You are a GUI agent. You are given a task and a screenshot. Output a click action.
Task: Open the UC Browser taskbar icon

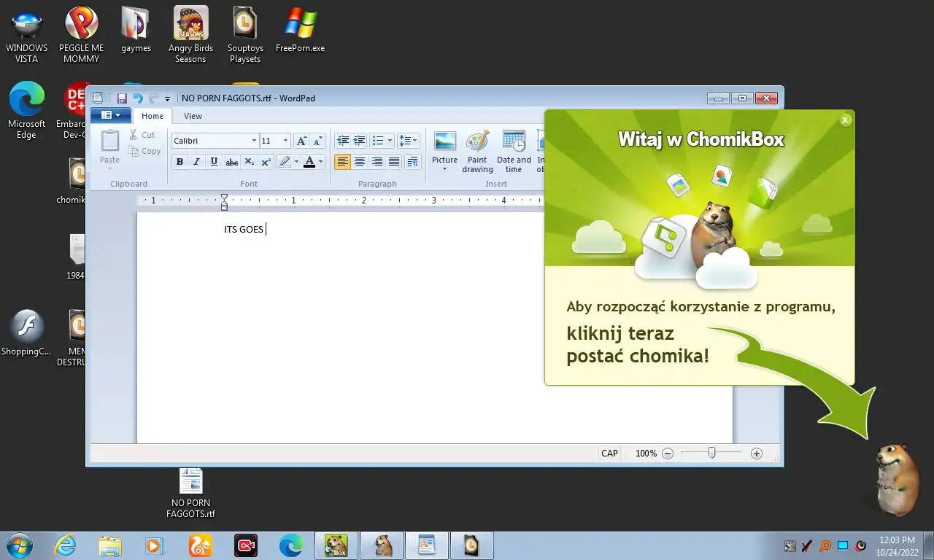[201, 545]
